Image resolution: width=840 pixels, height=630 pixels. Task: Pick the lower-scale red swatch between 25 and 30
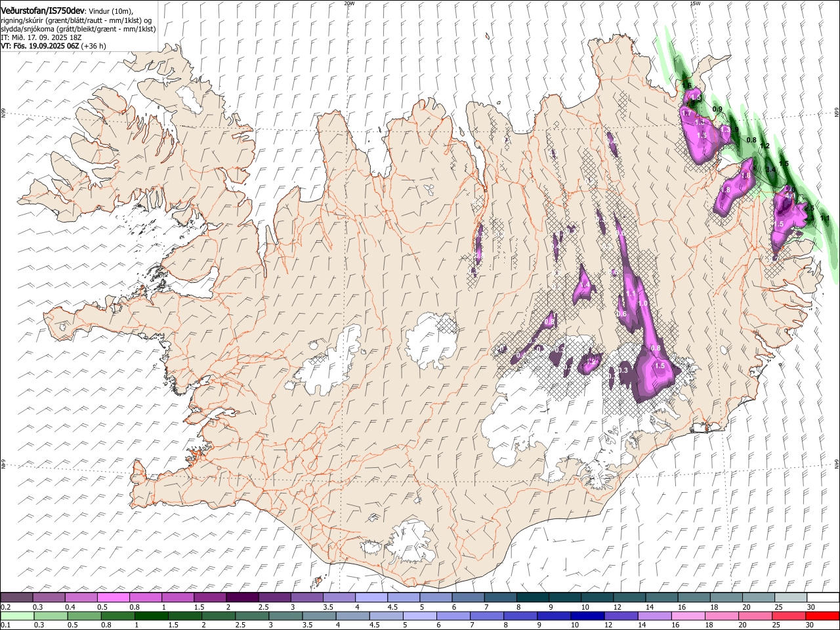[790, 616]
